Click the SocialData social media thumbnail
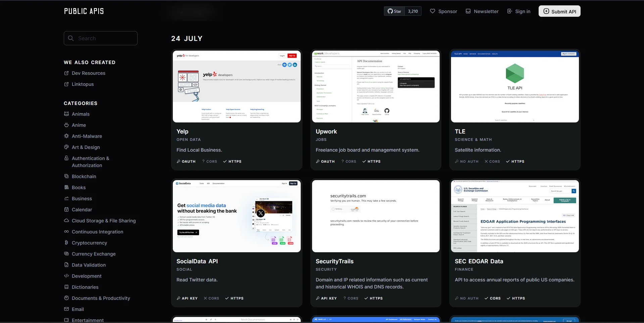Viewport: 644px width, 323px height. [x=237, y=216]
